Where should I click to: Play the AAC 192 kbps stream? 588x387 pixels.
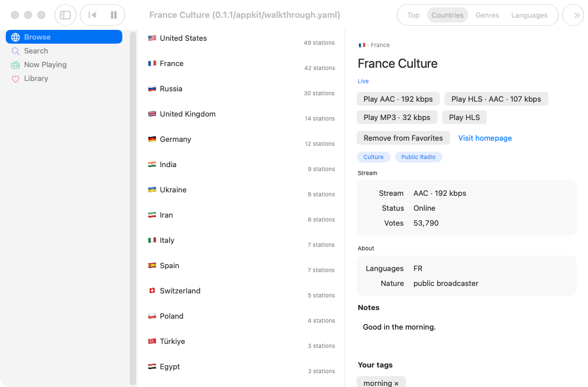398,99
